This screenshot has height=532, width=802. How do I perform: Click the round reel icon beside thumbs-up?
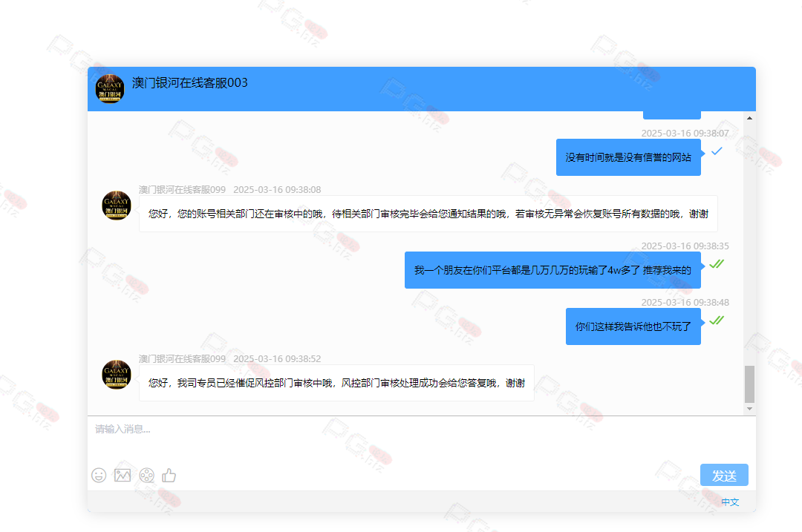pos(147,476)
